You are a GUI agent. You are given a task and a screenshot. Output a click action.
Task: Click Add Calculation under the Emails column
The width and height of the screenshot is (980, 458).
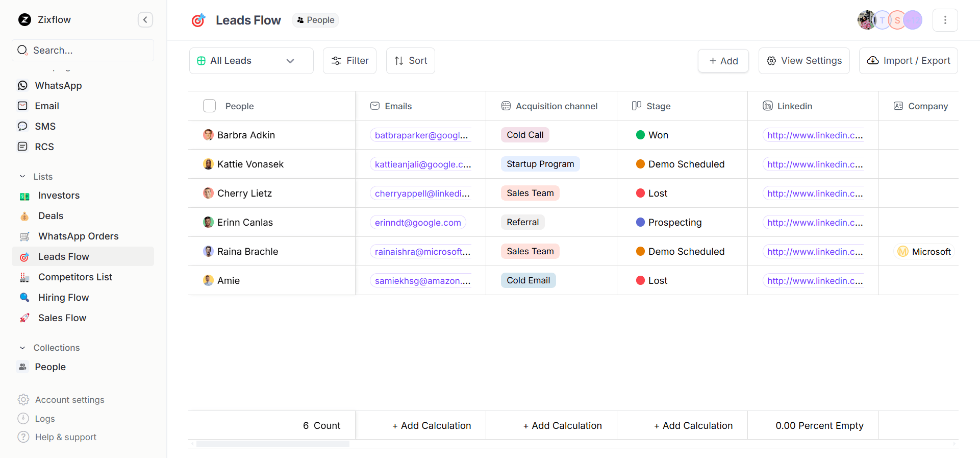tap(432, 425)
